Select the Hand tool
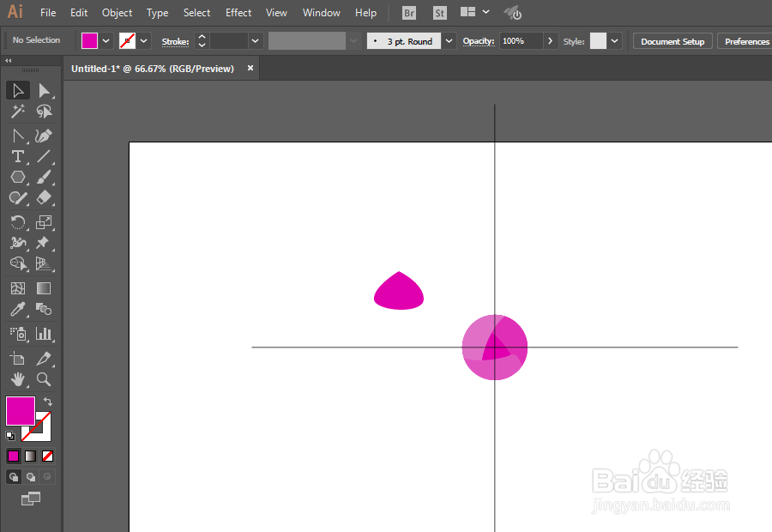The width and height of the screenshot is (772, 532). [18, 379]
